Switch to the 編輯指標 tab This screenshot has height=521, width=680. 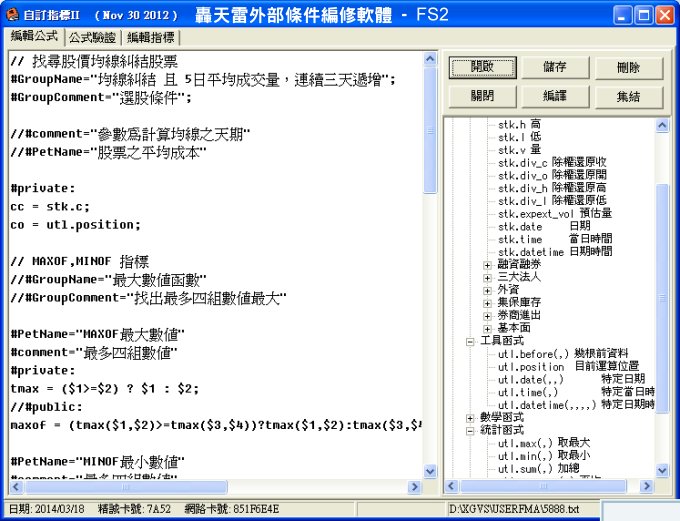pyautogui.click(x=151, y=38)
